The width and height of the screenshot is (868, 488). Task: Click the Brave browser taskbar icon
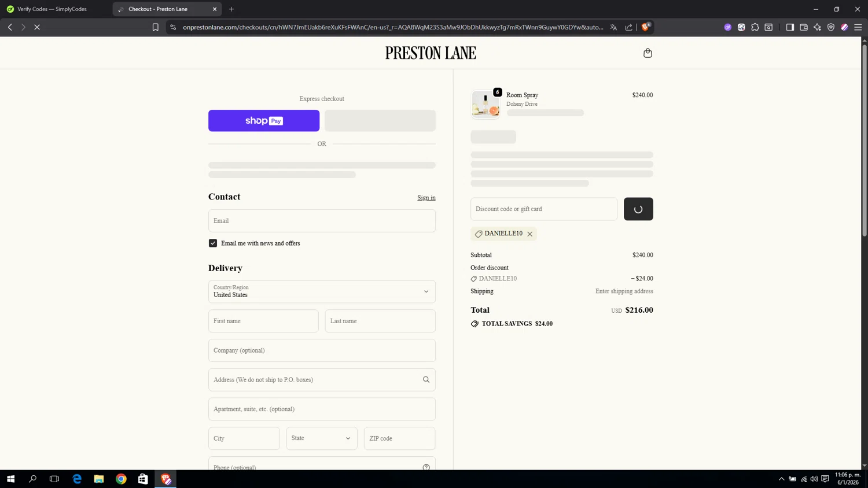[165, 479]
